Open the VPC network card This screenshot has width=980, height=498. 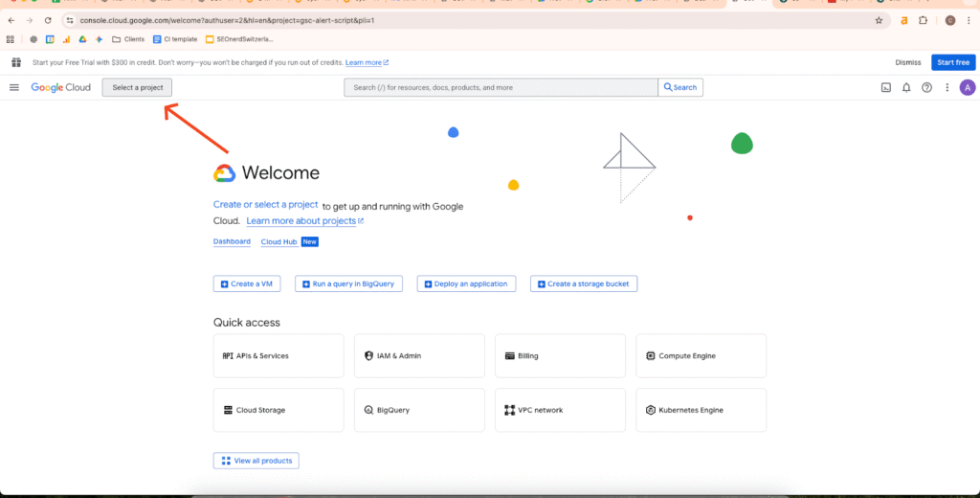(x=560, y=410)
